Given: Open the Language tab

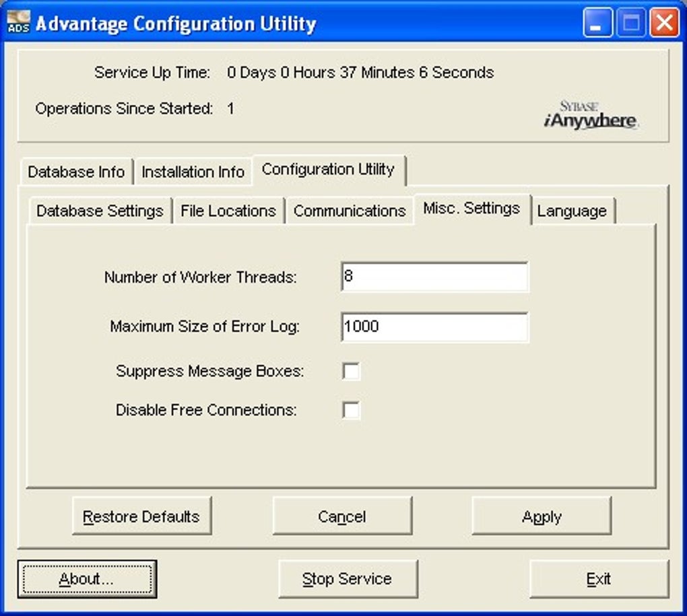Looking at the screenshot, I should click(573, 211).
